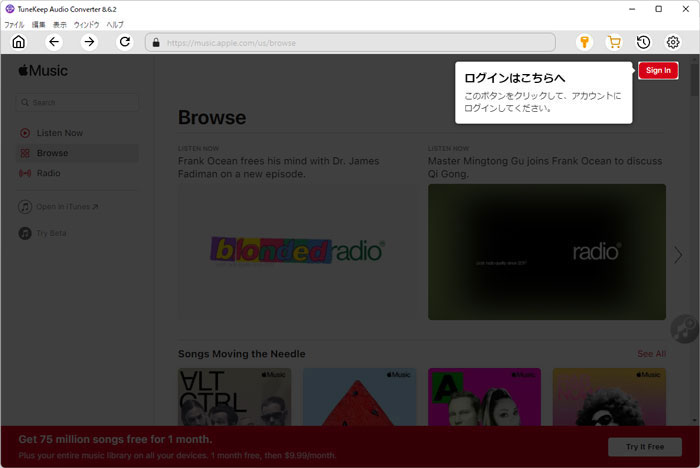Click the Browse page heading

pyautogui.click(x=212, y=117)
